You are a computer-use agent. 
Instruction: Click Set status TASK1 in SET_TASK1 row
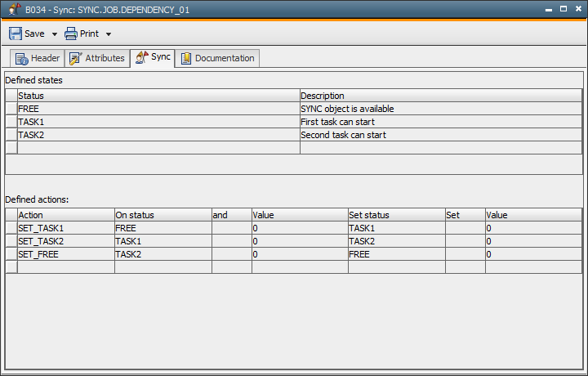click(x=397, y=228)
